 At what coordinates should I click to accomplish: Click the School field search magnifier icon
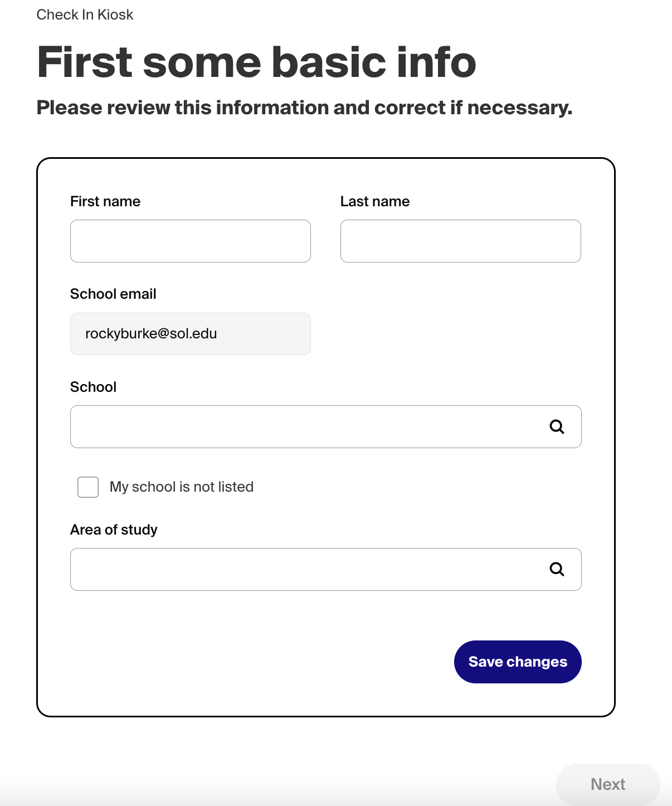[557, 427]
